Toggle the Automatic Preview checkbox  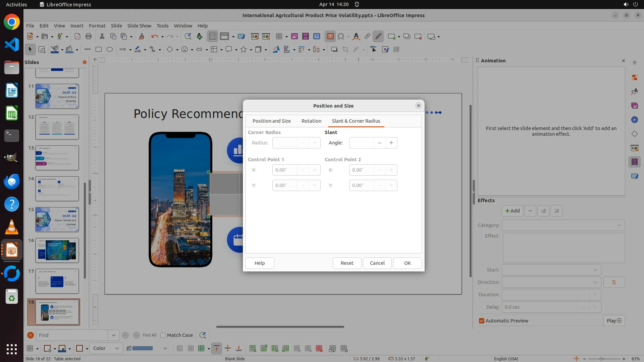(x=482, y=321)
